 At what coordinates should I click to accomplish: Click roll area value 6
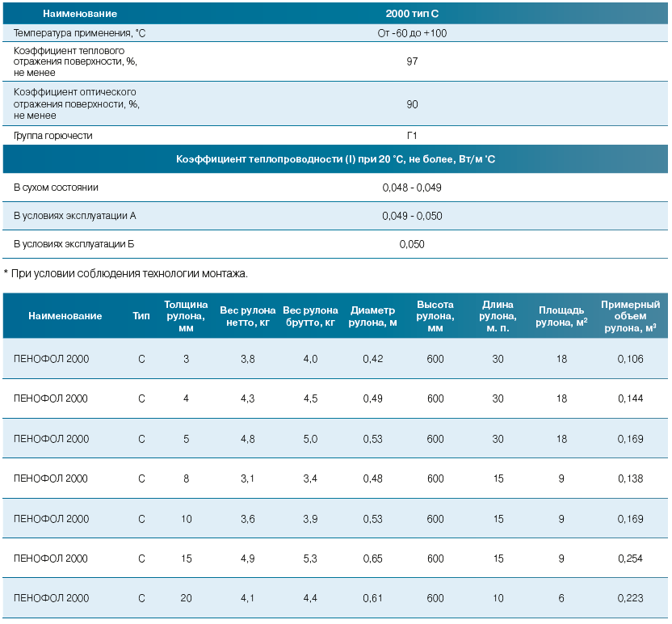tap(561, 598)
